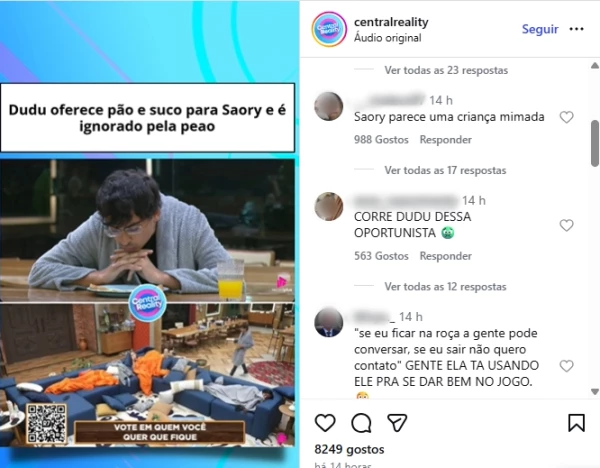Click the scrollbar down arrow in comments

point(595,392)
